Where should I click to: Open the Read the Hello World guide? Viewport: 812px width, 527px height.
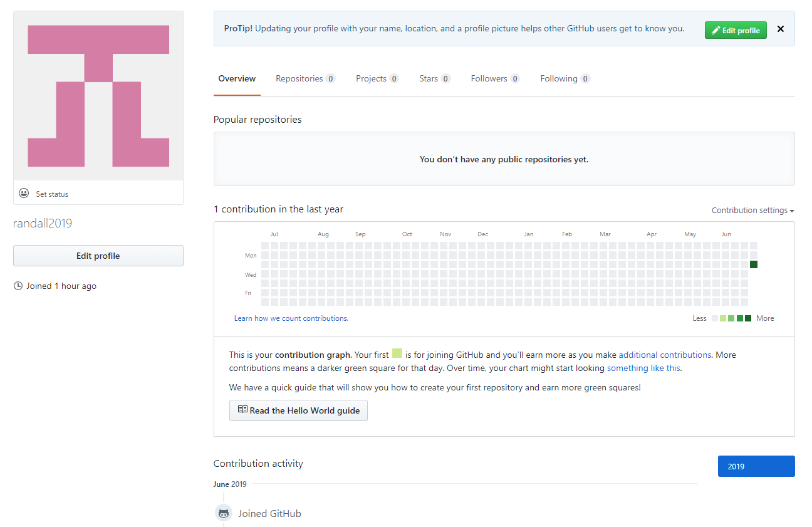click(x=298, y=410)
